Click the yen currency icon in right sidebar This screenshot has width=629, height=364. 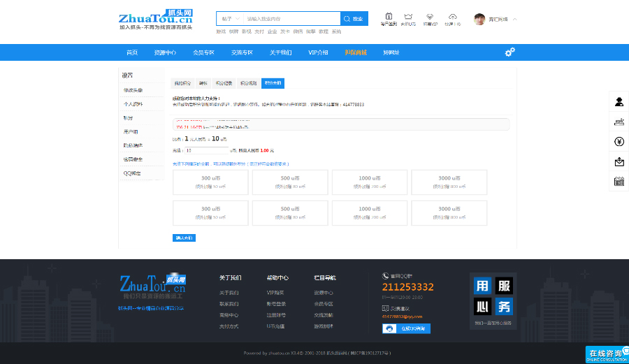tap(619, 142)
